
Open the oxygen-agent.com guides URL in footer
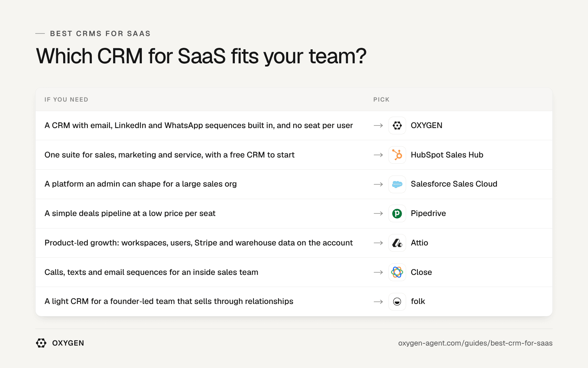pyautogui.click(x=475, y=343)
